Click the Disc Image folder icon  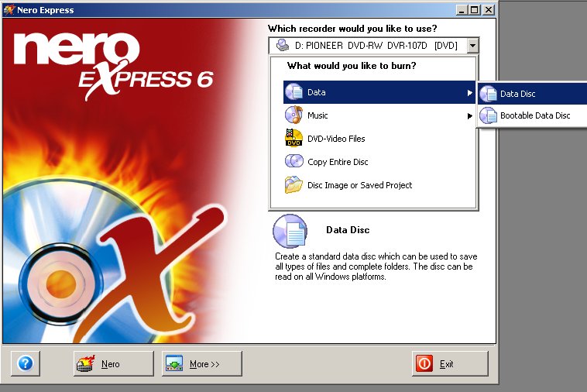[293, 184]
